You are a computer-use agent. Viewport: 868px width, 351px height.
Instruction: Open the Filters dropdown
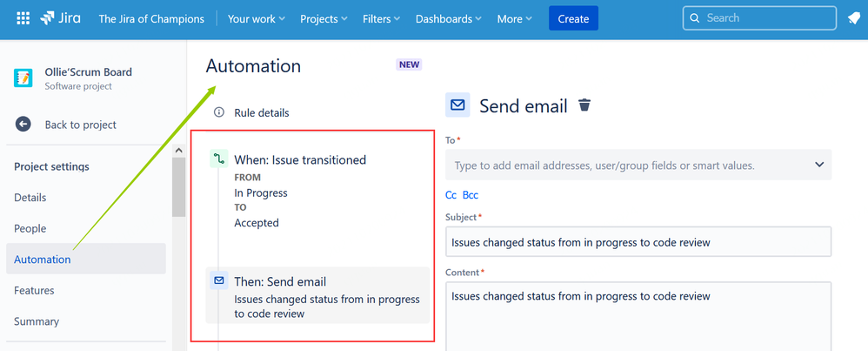pos(382,19)
